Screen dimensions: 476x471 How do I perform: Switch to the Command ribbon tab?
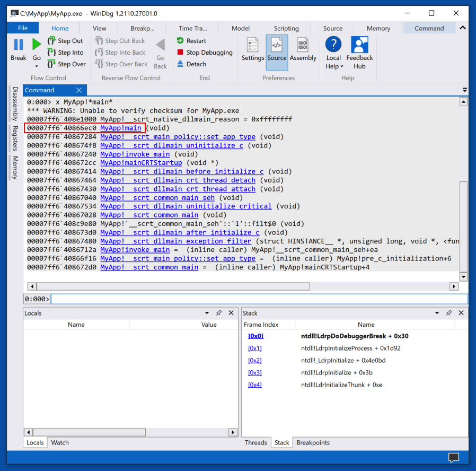point(429,28)
